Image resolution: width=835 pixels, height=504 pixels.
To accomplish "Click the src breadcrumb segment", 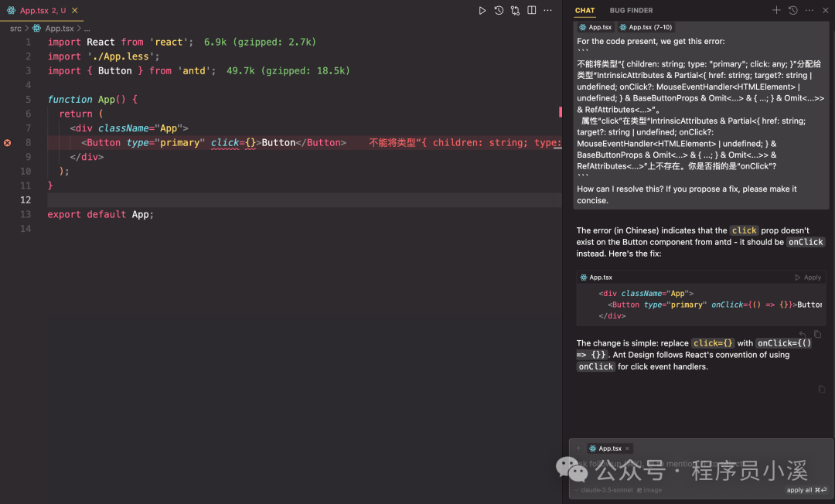I will [x=16, y=28].
